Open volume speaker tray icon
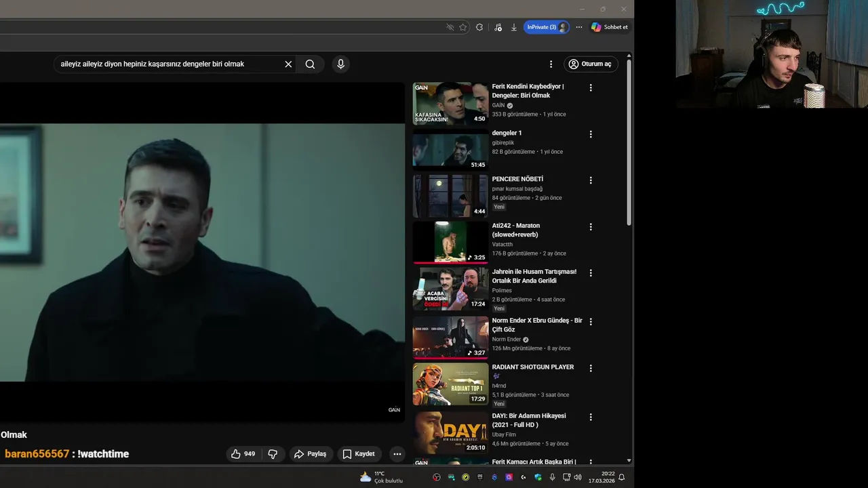Viewport: 868px width, 488px height. pyautogui.click(x=578, y=477)
